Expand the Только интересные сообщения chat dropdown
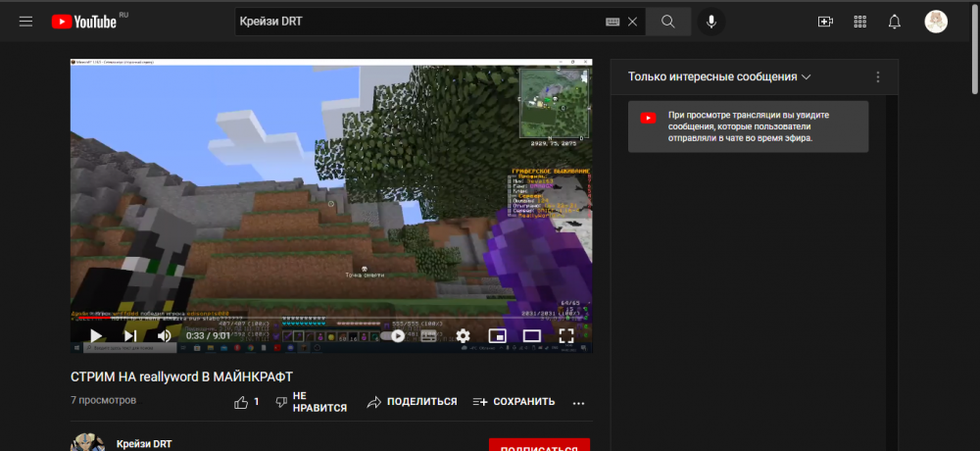 [719, 76]
